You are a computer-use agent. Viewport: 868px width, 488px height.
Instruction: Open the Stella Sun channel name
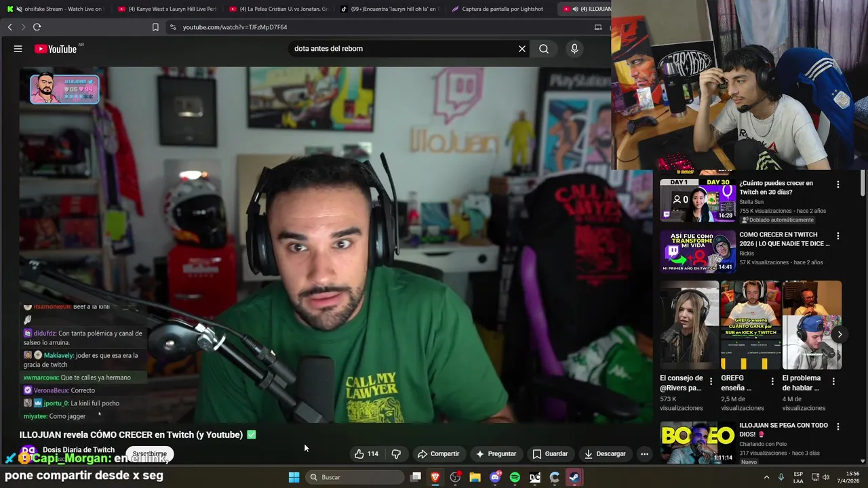(751, 202)
